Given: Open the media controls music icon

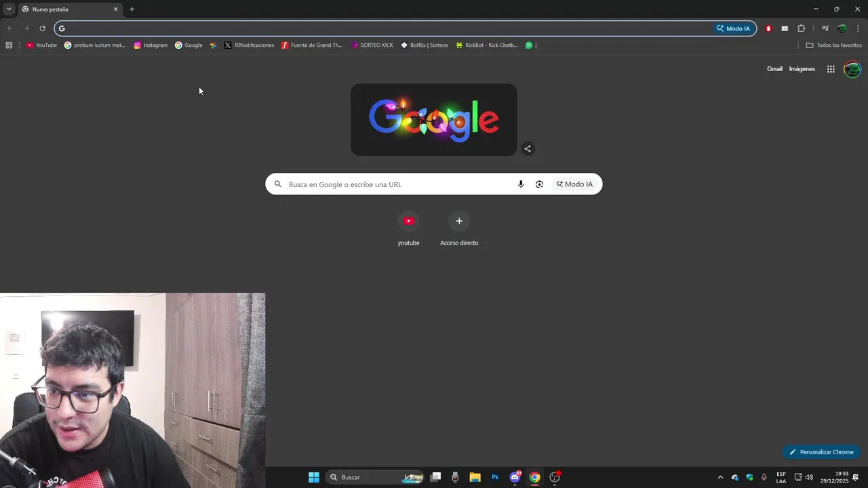Looking at the screenshot, I should tap(825, 28).
